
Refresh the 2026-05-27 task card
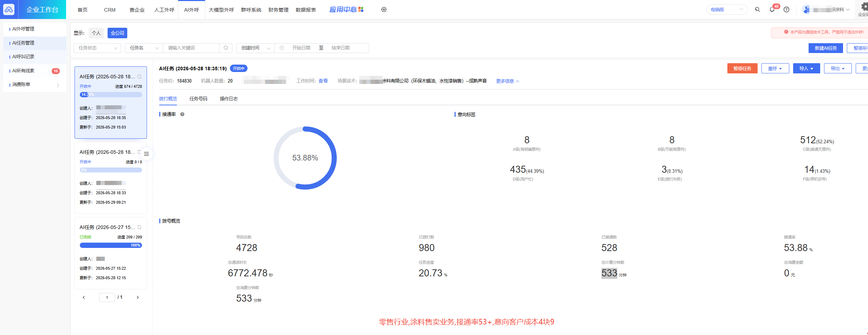[140, 227]
